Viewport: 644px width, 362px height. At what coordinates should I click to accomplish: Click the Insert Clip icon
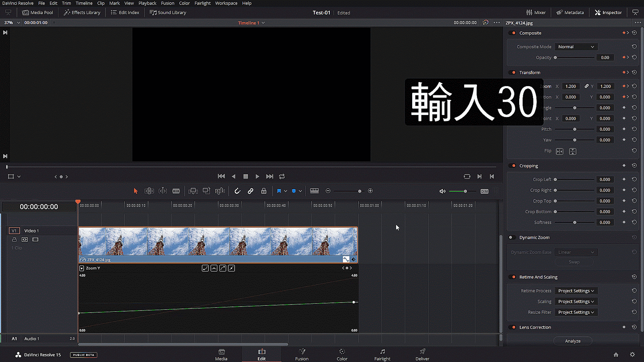(193, 191)
